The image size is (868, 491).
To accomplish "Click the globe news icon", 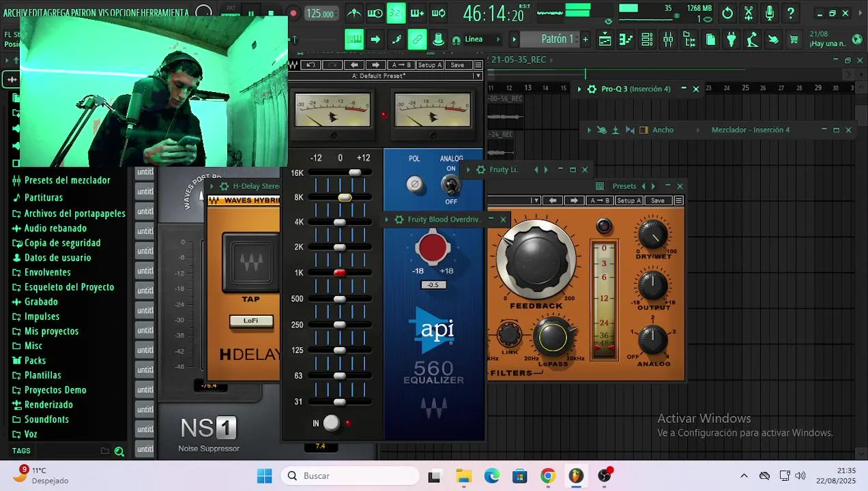I will (857, 40).
